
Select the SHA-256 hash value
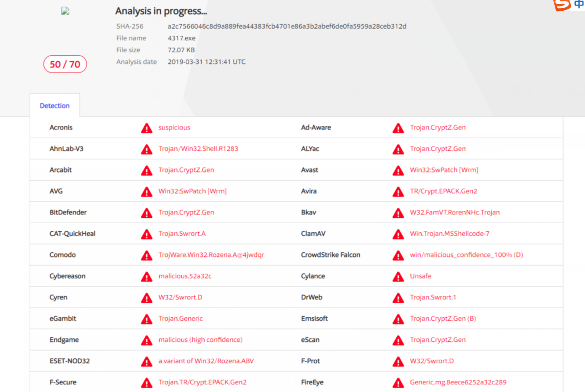[x=287, y=26]
